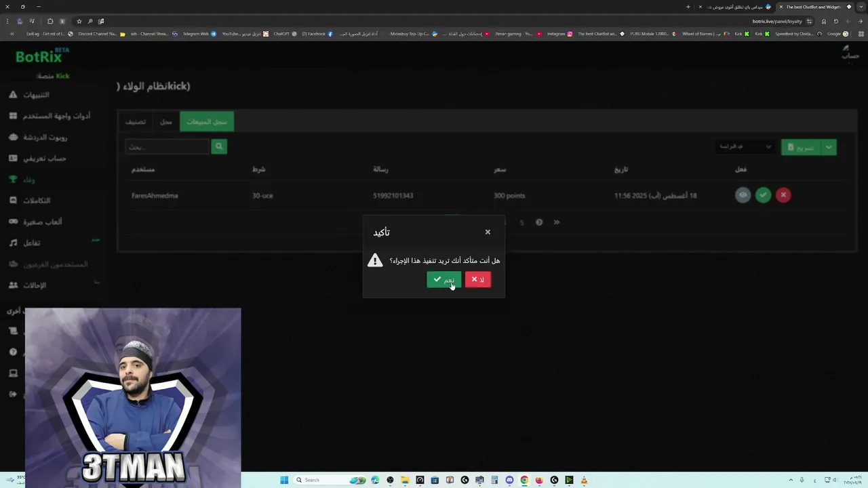Click the 51992101343 message cell
Screen dimensions: 868x488
click(x=393, y=196)
